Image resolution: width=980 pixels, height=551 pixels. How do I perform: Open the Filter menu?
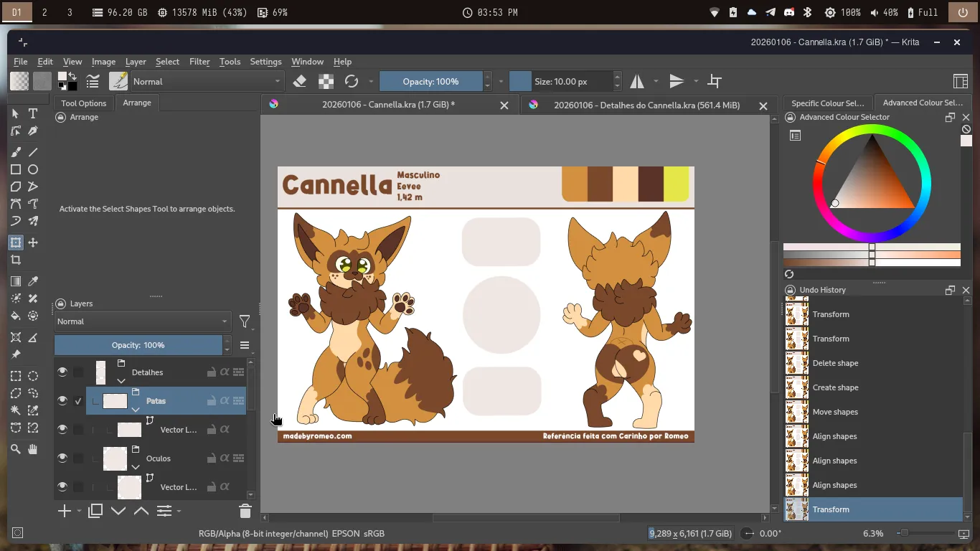[199, 62]
